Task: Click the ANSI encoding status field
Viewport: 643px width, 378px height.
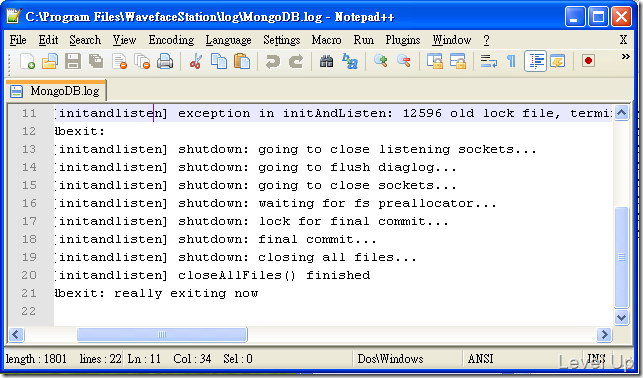Action: [481, 359]
